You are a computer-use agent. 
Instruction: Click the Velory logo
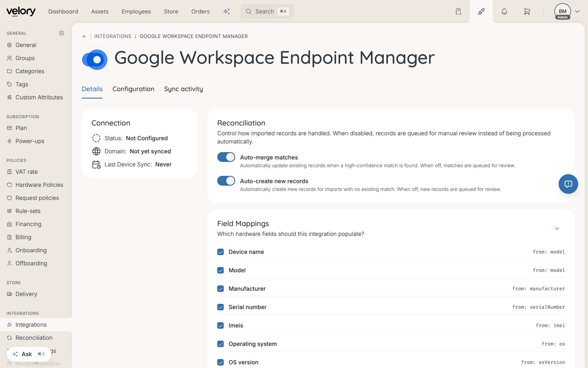tap(21, 11)
